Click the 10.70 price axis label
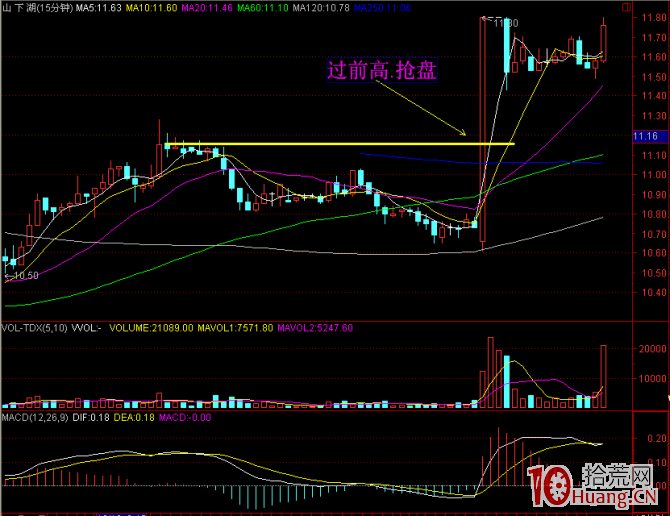The height and width of the screenshot is (516, 670). pyautogui.click(x=654, y=234)
